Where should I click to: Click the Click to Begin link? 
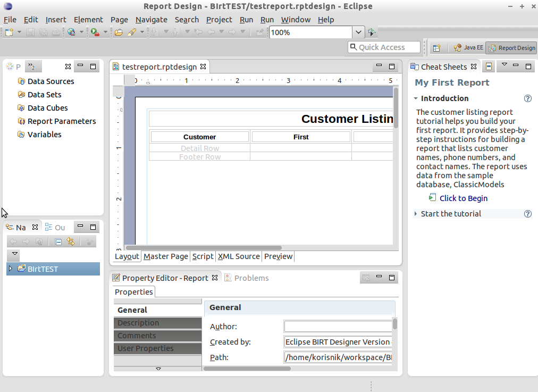463,198
